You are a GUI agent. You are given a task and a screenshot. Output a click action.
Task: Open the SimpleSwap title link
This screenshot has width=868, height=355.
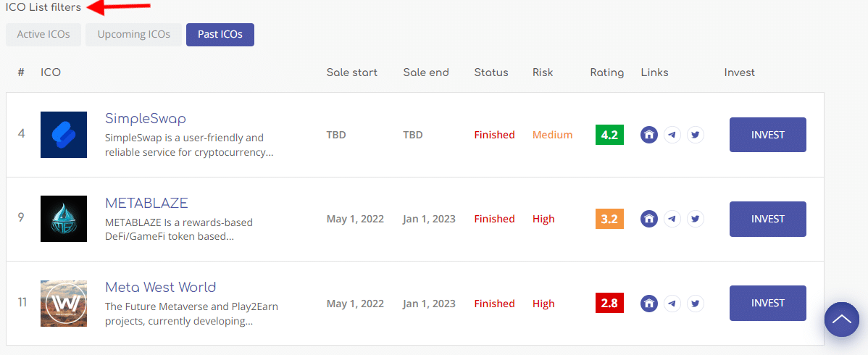[x=146, y=119]
